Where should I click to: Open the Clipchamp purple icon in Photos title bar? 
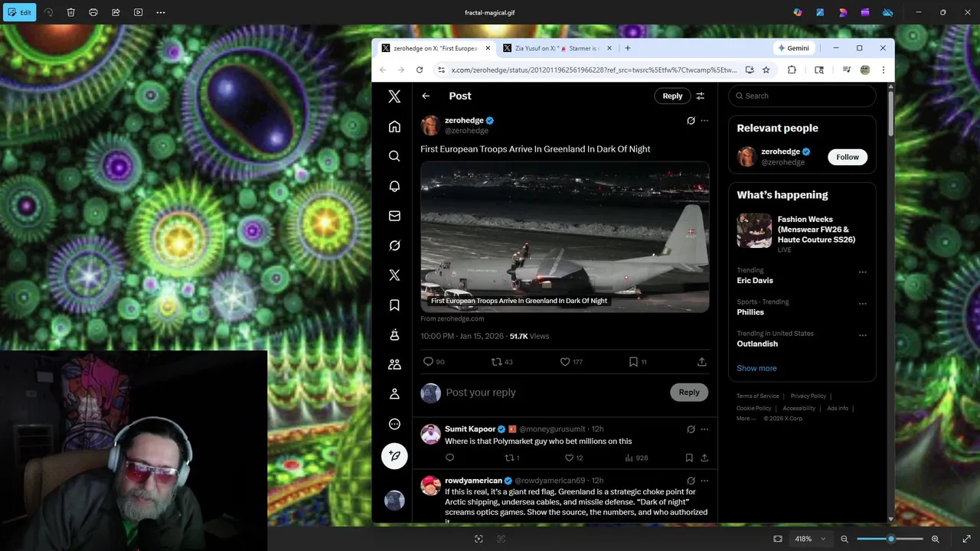pos(865,12)
